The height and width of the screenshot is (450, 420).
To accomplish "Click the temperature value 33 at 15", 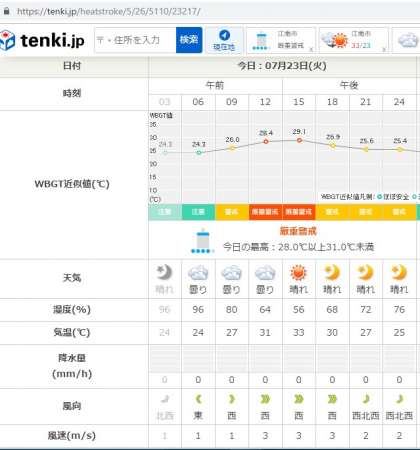I will [299, 333].
